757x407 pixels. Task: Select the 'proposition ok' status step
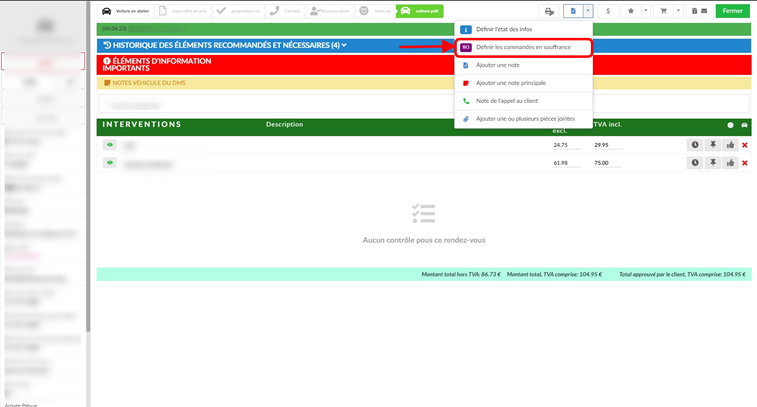(238, 11)
